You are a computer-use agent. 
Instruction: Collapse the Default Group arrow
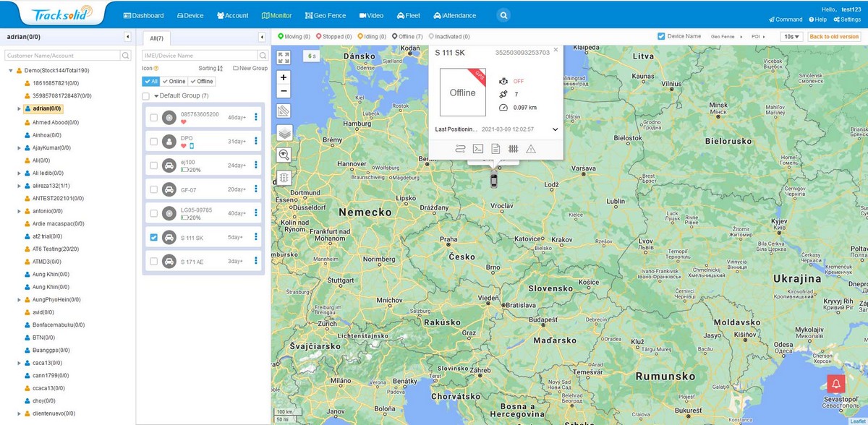(156, 95)
